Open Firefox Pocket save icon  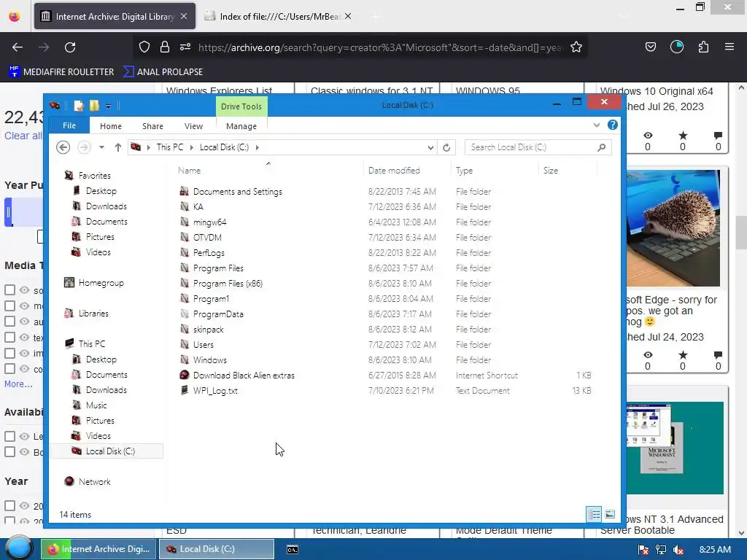click(650, 47)
